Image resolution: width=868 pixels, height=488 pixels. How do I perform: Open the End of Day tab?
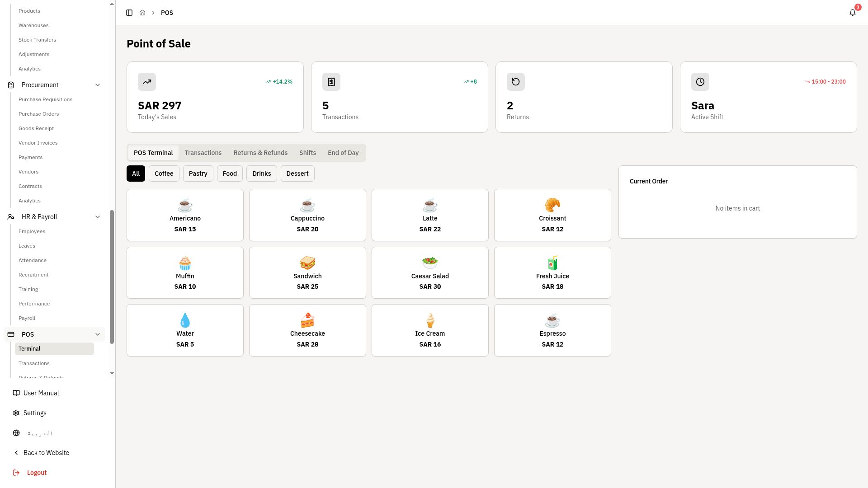tap(343, 153)
